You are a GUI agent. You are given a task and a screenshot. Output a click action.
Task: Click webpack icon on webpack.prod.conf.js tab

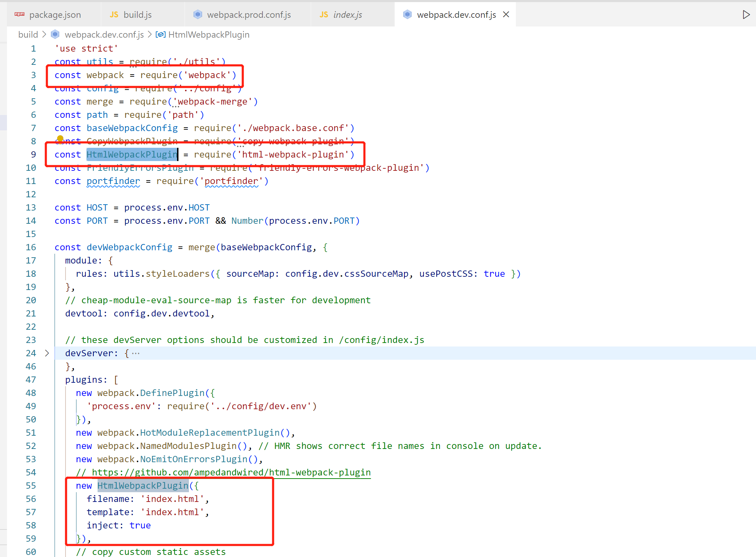click(198, 14)
